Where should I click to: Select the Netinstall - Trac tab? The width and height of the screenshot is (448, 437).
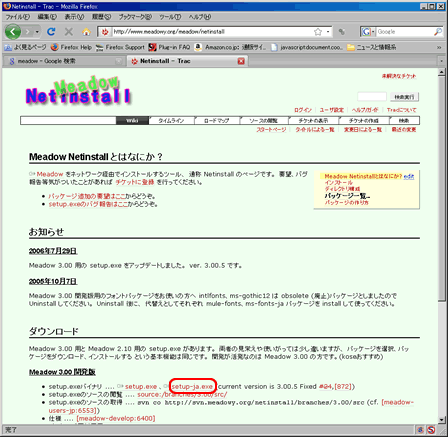click(x=184, y=61)
